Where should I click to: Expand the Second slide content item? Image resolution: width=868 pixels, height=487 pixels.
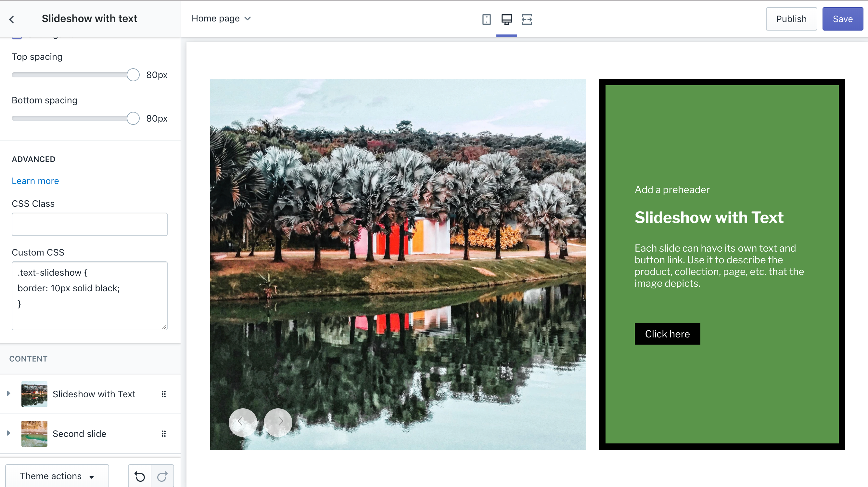click(8, 434)
